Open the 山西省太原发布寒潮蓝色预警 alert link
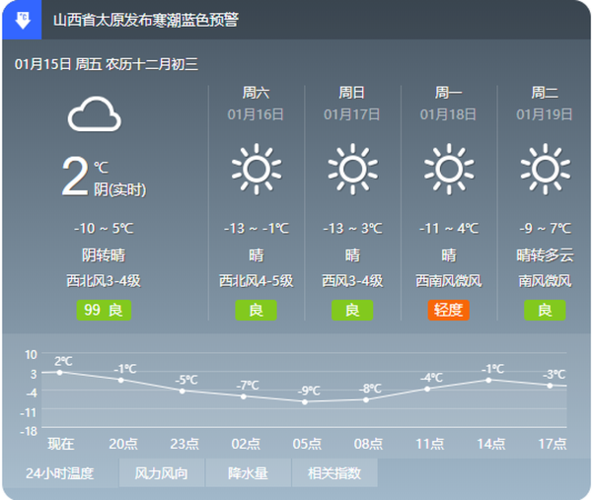 [x=146, y=20]
